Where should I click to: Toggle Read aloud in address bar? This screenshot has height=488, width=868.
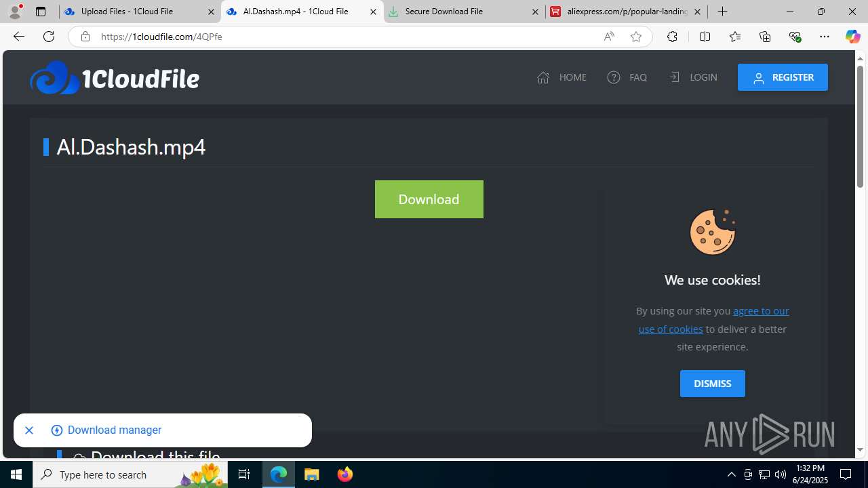(x=609, y=37)
